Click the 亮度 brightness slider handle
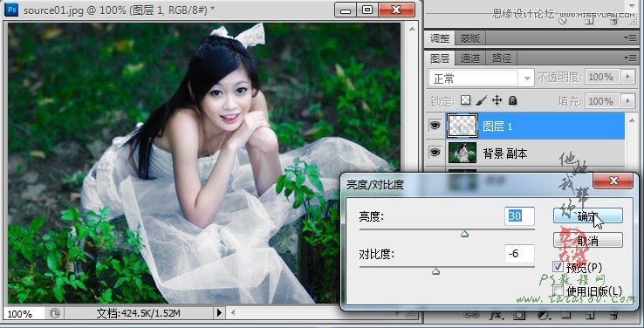The width and height of the screenshot is (644, 328). (464, 234)
